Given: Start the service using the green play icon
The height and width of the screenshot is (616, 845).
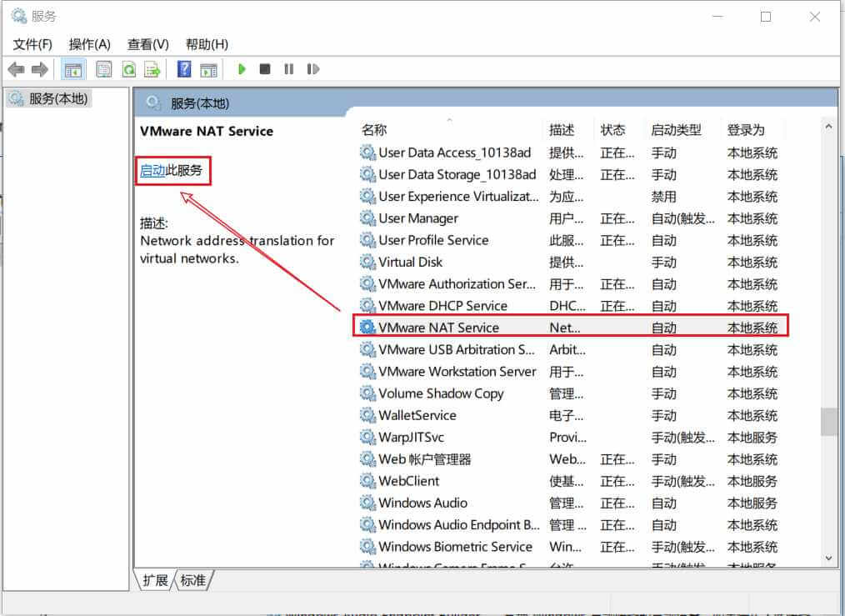Looking at the screenshot, I should [x=242, y=69].
